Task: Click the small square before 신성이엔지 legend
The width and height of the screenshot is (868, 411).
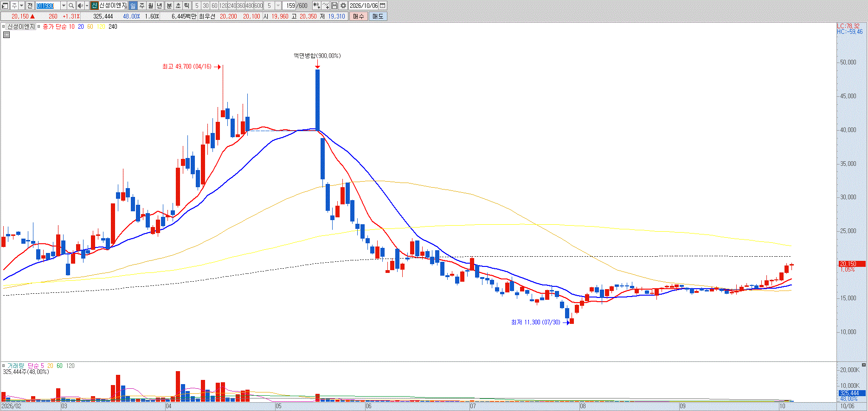Action: pos(4,26)
